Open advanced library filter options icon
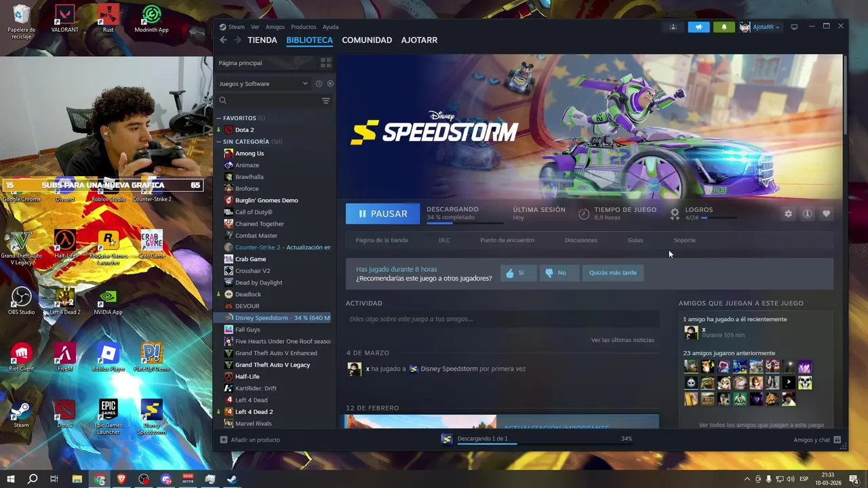868x488 pixels. tap(325, 100)
